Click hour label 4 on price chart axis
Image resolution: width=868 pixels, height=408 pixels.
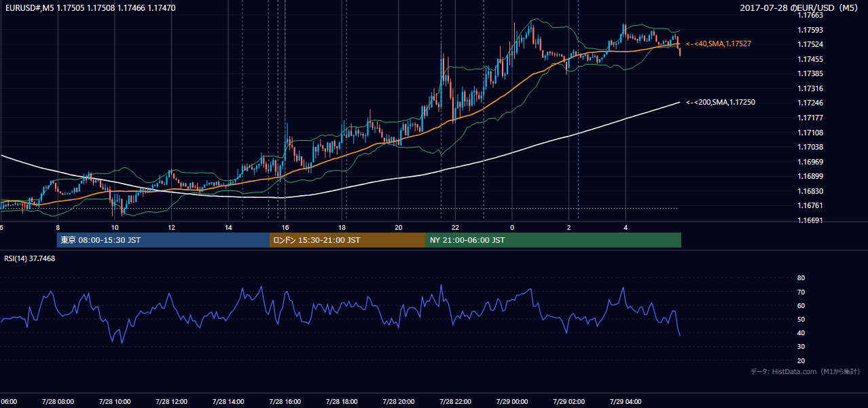click(626, 227)
